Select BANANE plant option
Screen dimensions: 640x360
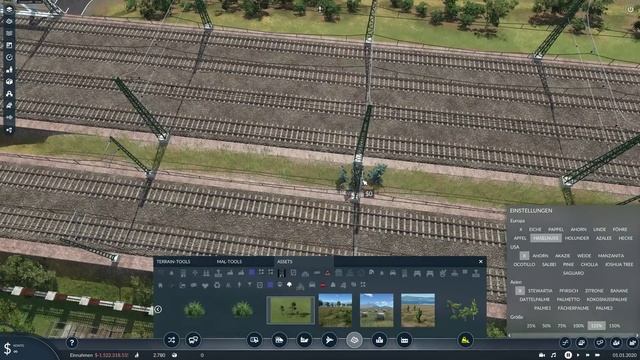pyautogui.click(x=619, y=291)
